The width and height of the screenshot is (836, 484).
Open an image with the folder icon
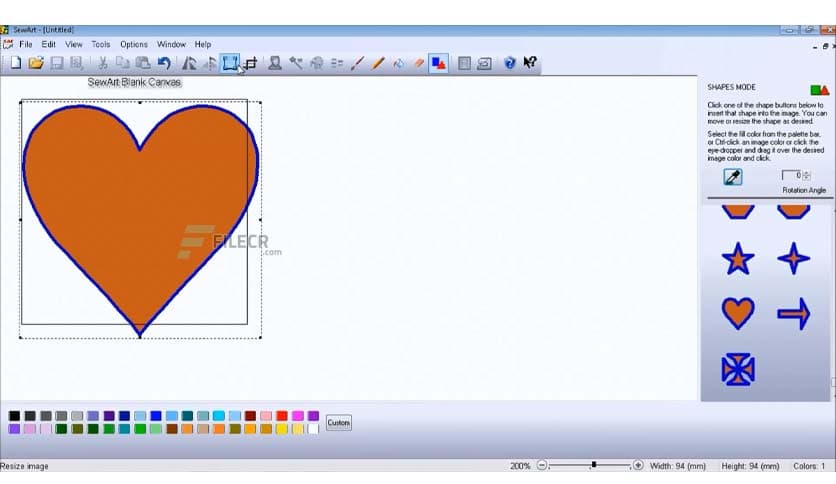[x=36, y=63]
